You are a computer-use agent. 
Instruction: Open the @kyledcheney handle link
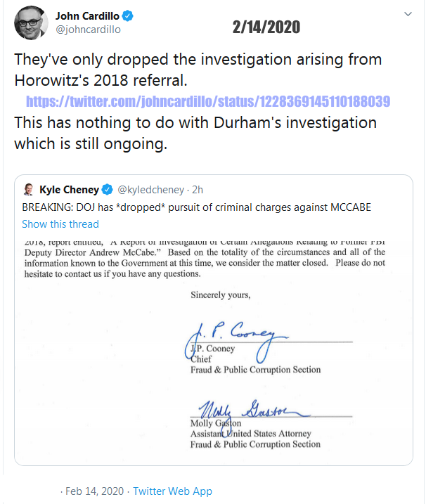point(150,190)
